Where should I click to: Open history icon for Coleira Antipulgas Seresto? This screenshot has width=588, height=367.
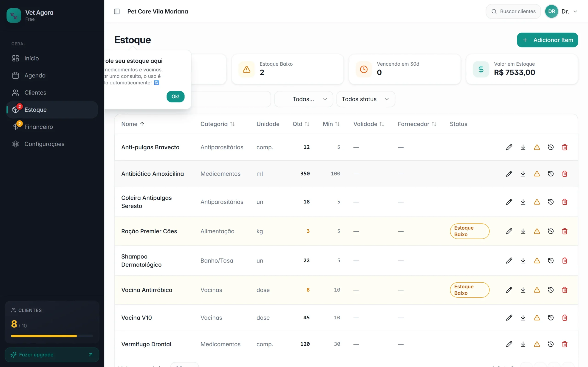pos(551,202)
